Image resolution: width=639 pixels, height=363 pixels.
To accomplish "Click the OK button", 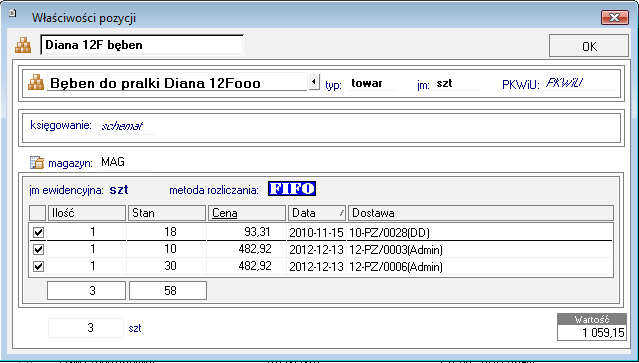I will pyautogui.click(x=589, y=46).
